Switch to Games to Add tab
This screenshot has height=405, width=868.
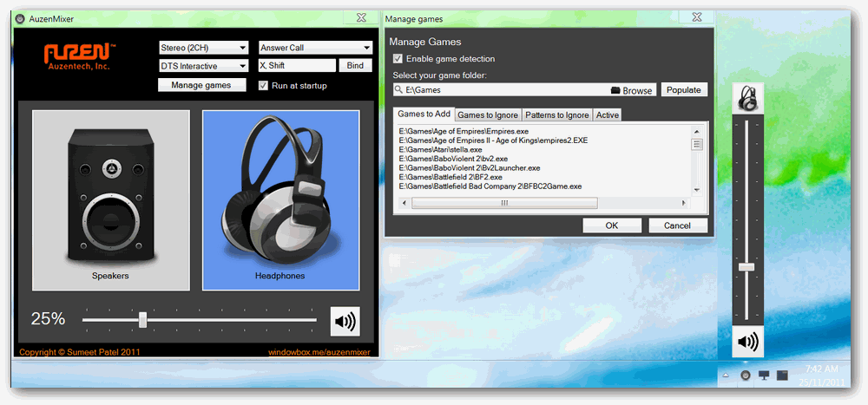click(424, 114)
